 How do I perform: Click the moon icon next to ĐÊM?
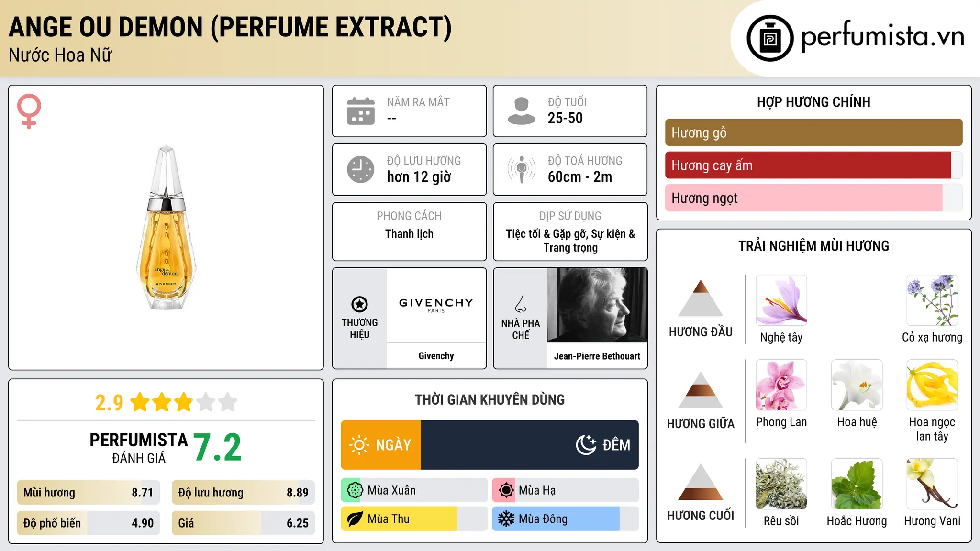click(586, 445)
